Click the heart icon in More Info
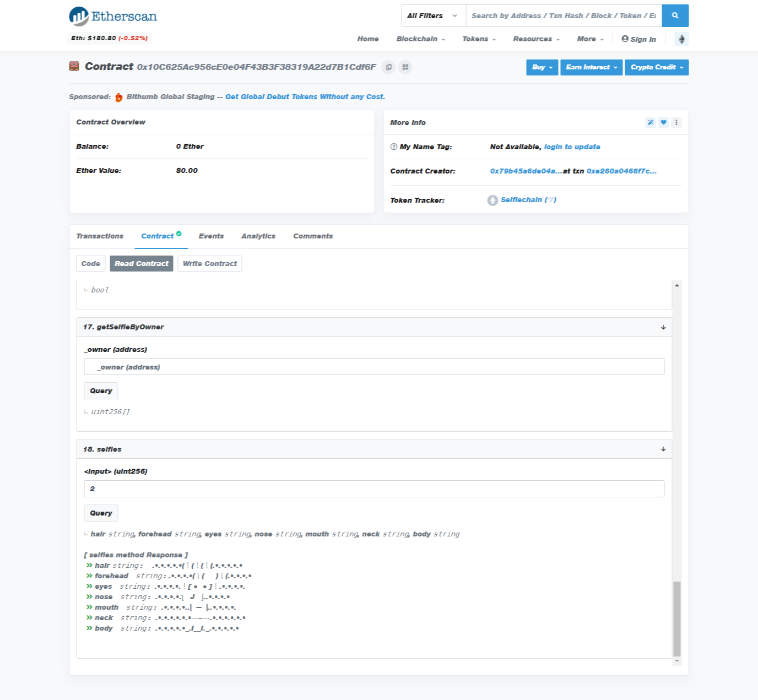Screen dimensions: 758x700 point(663,123)
